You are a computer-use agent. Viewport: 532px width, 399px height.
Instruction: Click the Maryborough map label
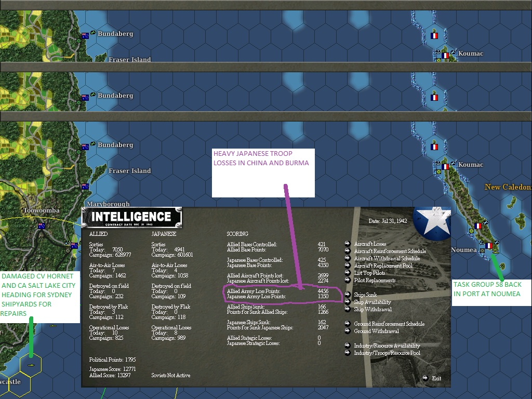coord(108,204)
